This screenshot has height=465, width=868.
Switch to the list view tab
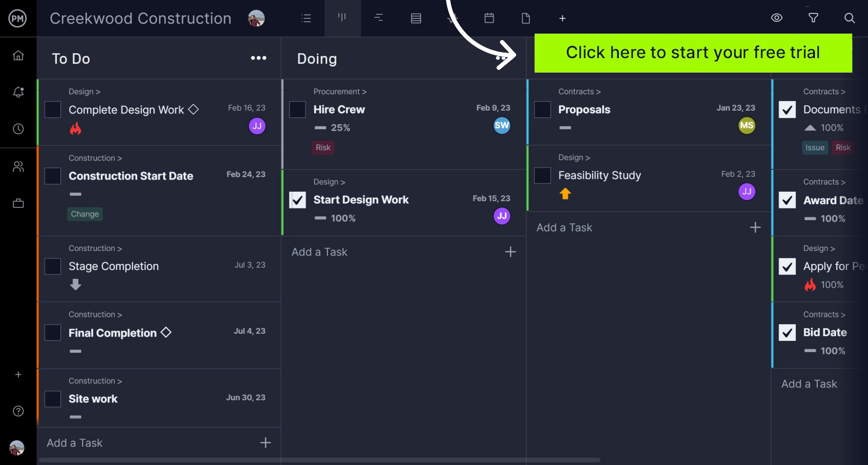click(x=306, y=18)
